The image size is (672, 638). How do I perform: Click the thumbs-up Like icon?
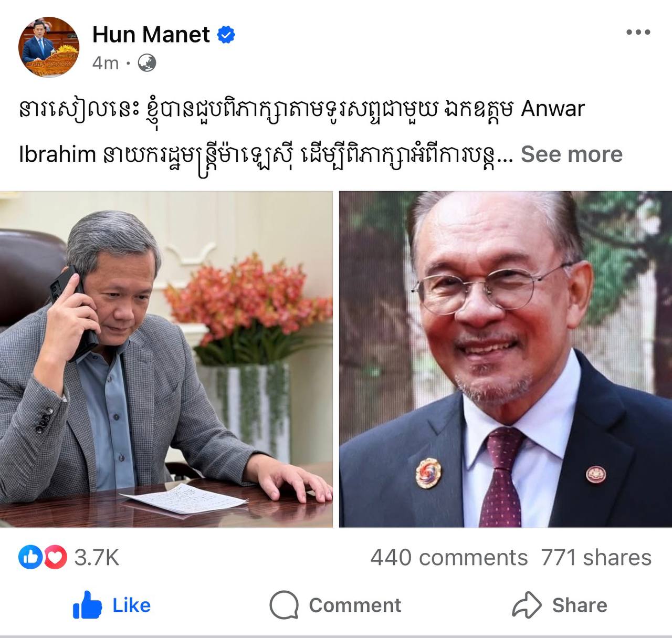tap(87, 605)
